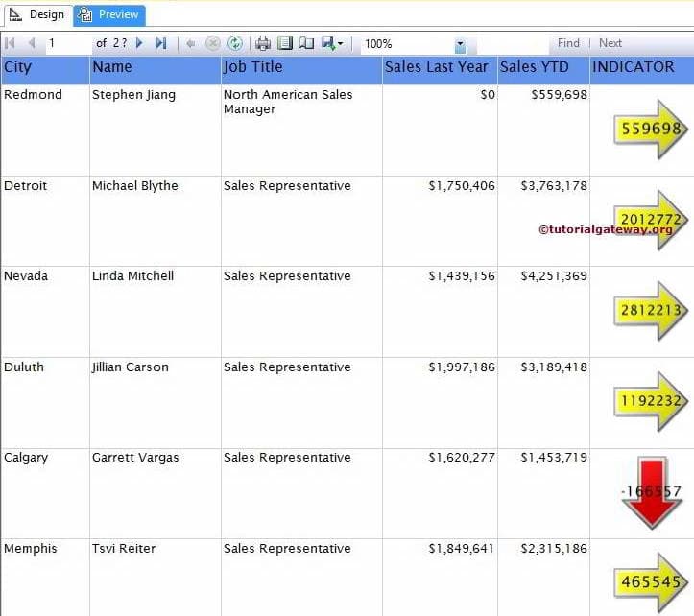Advance to the next report page
The height and width of the screenshot is (616, 694).
[139, 43]
